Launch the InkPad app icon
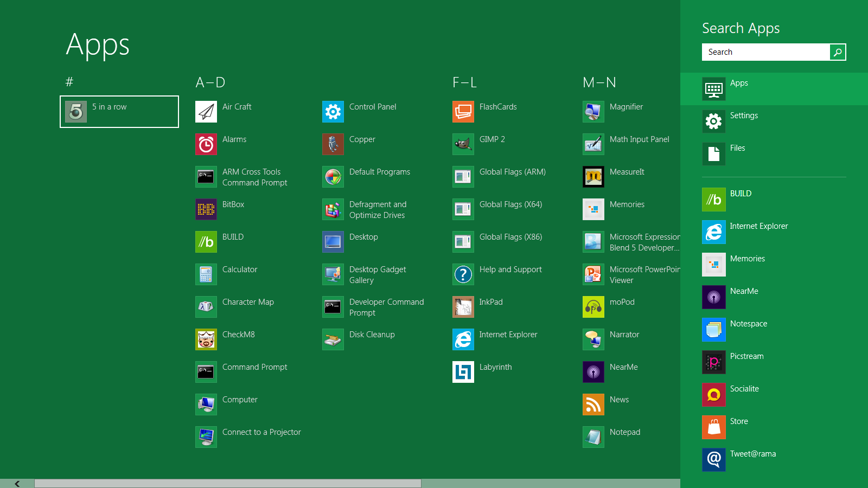The width and height of the screenshot is (868, 488). click(x=463, y=307)
